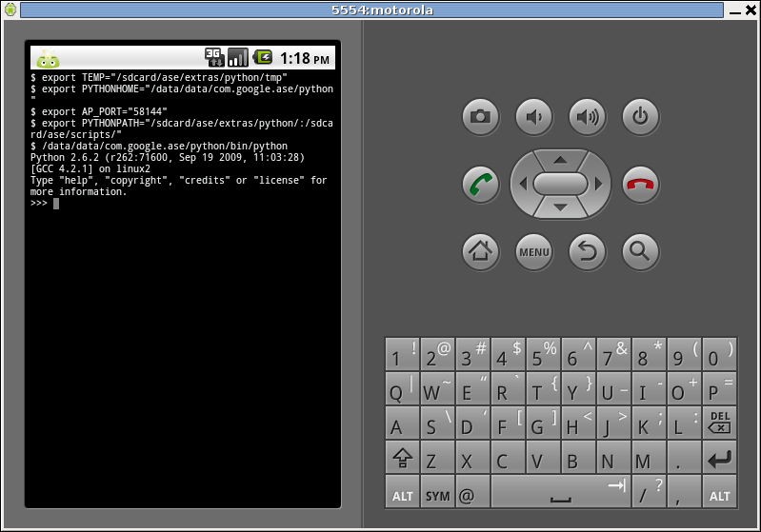Image resolution: width=761 pixels, height=532 pixels.
Task: Click D-pad right arrow
Action: point(598,184)
